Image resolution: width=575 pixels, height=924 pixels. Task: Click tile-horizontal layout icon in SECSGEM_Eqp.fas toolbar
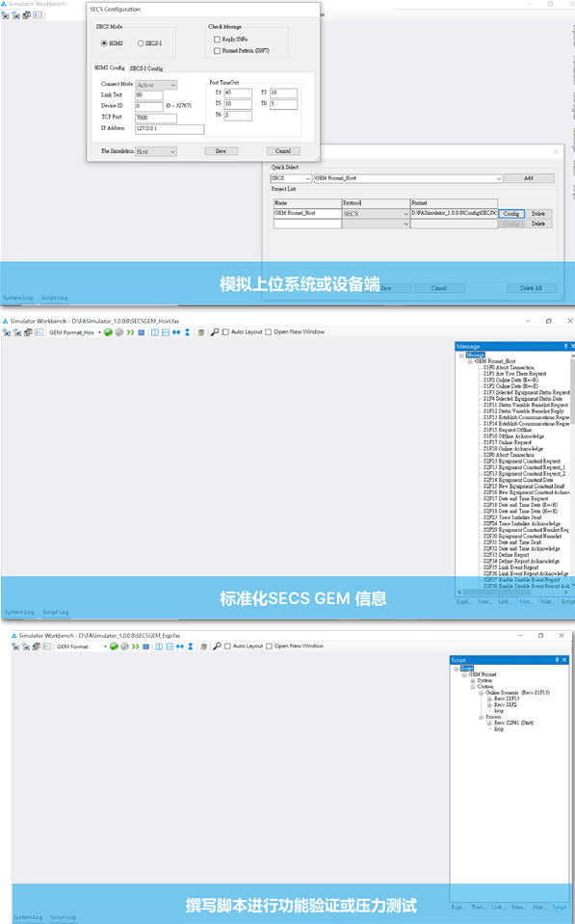pyautogui.click(x=170, y=647)
